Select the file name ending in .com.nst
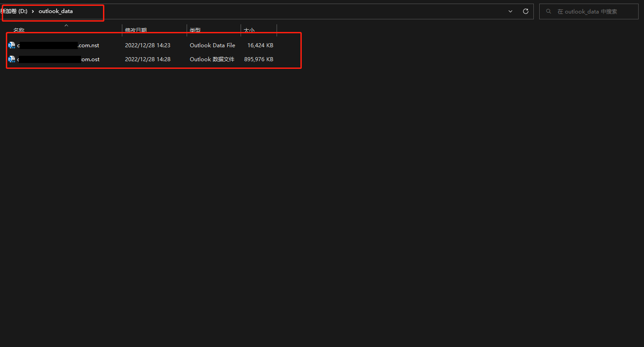The height and width of the screenshot is (347, 644). click(x=89, y=45)
